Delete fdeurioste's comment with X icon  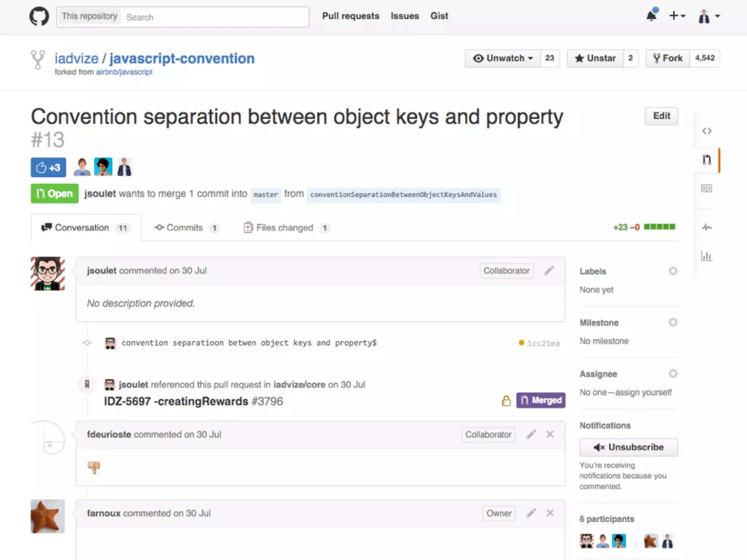point(550,434)
